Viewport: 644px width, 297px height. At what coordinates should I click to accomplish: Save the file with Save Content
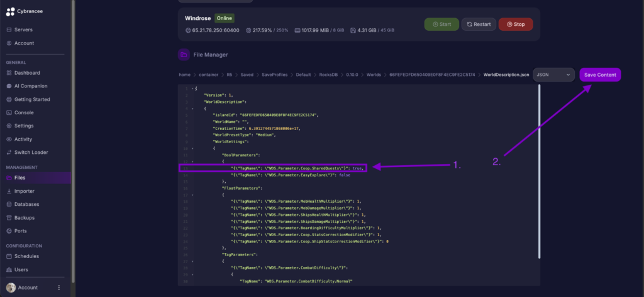(x=600, y=75)
